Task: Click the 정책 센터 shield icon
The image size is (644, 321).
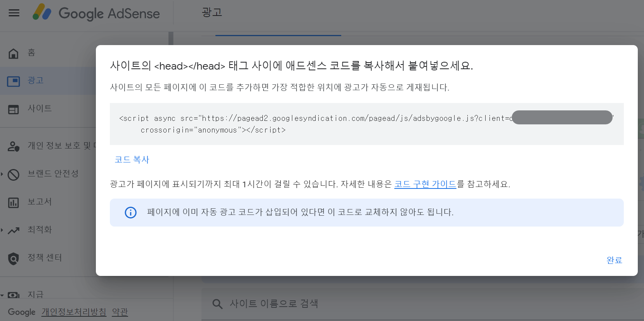Action: 14,258
